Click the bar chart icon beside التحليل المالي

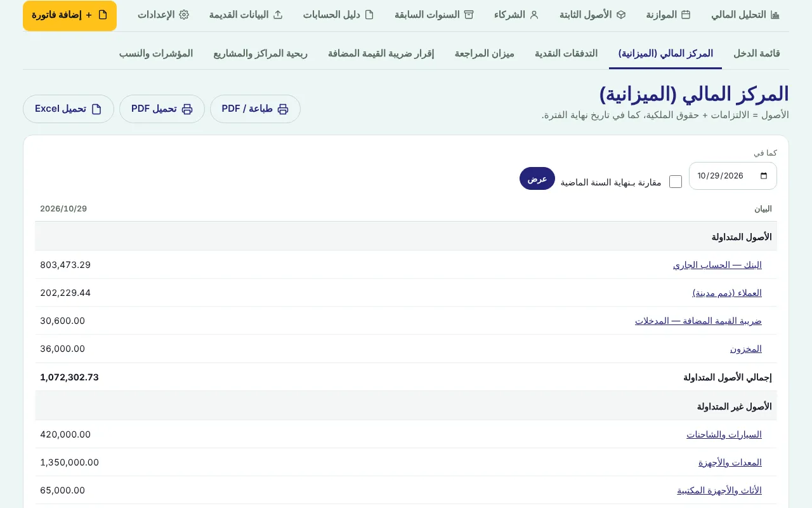pyautogui.click(x=775, y=15)
